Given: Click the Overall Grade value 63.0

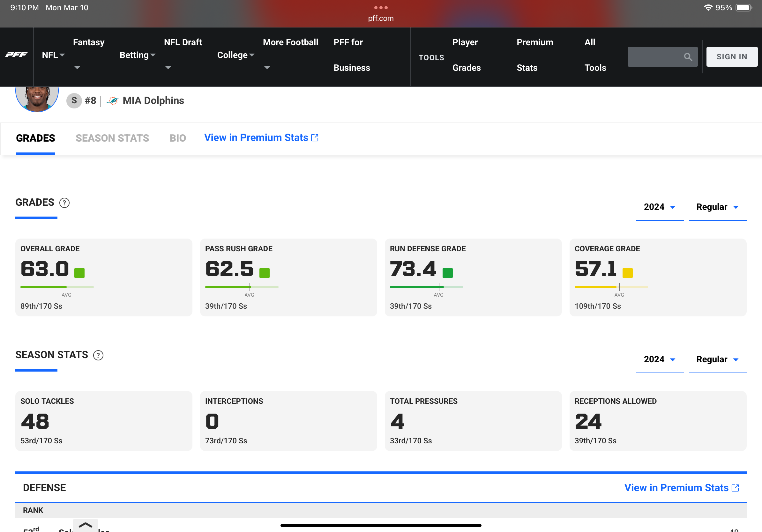Looking at the screenshot, I should 45,269.
